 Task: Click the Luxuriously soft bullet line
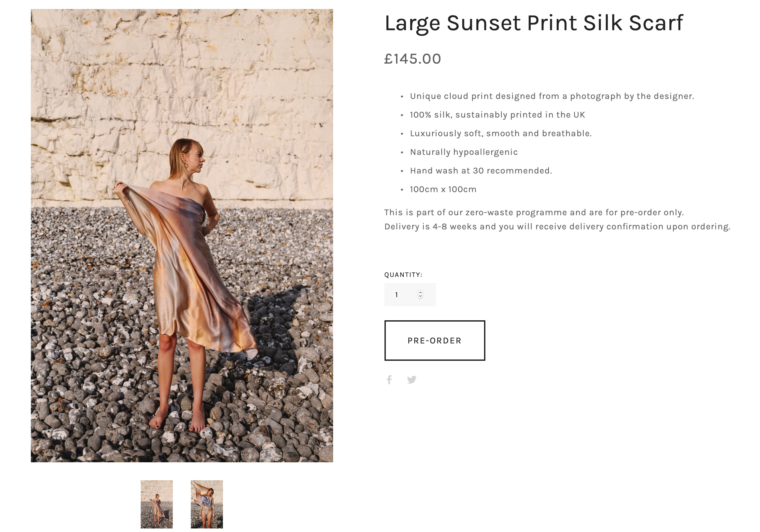(500, 133)
